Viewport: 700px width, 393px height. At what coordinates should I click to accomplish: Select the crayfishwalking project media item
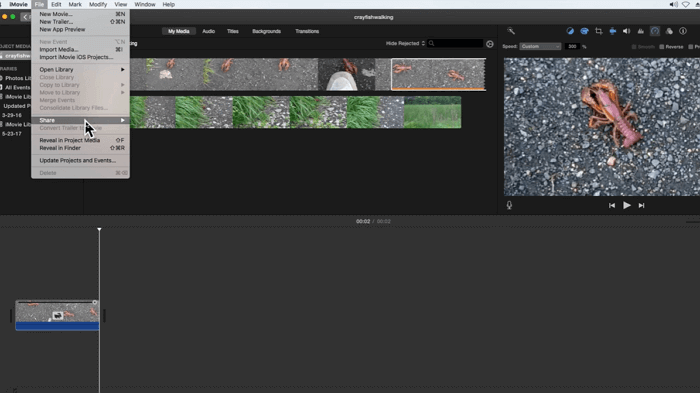tap(16, 56)
